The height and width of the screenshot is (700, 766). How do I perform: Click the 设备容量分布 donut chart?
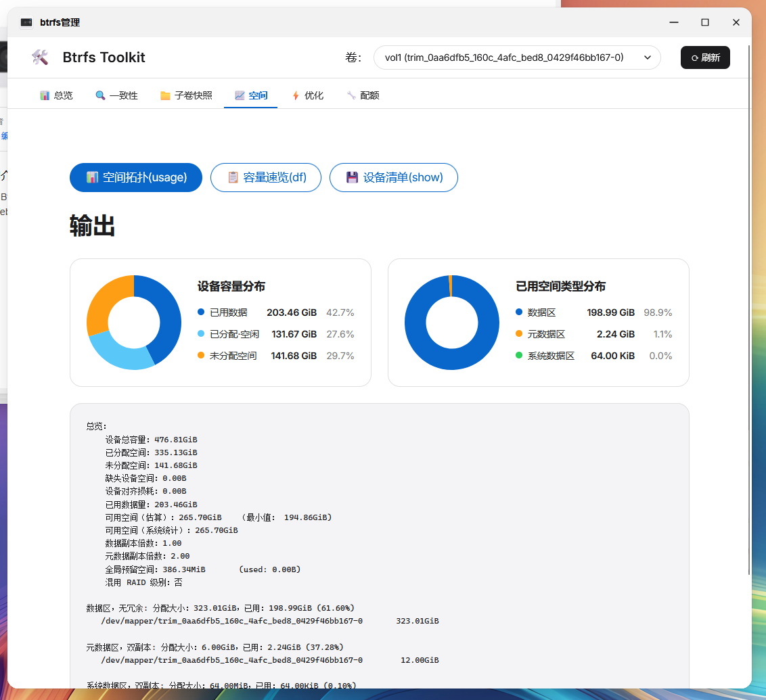[134, 323]
